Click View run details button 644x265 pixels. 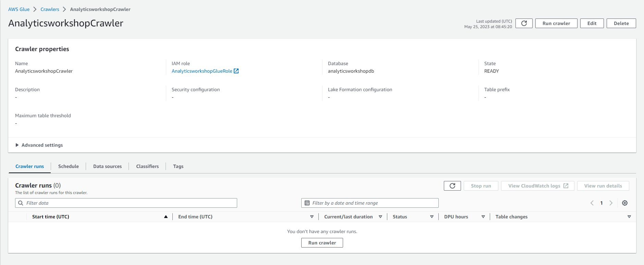(603, 186)
